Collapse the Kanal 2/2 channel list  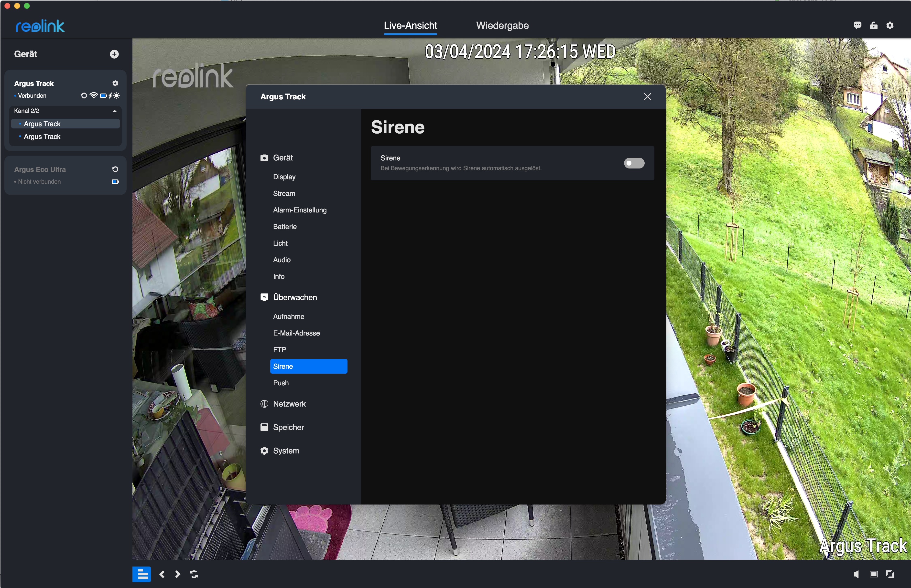115,111
